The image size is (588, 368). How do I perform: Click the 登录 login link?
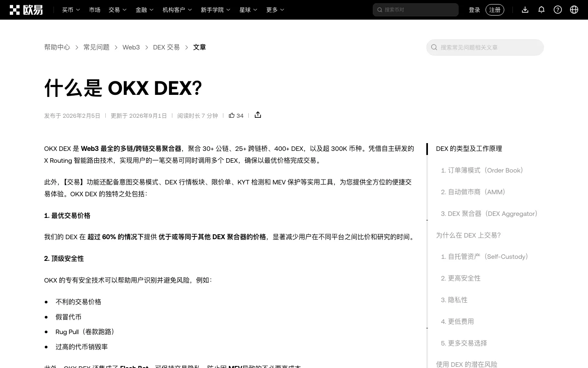[x=474, y=10]
